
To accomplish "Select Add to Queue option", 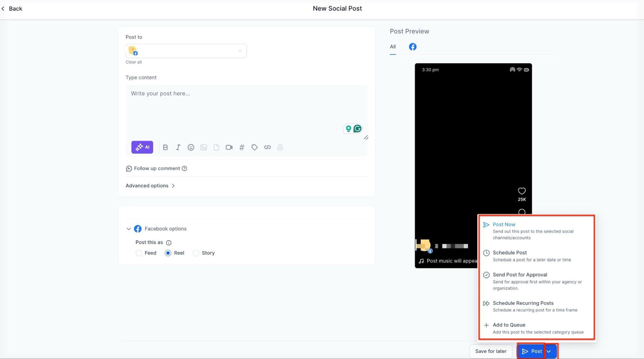I will click(x=509, y=325).
